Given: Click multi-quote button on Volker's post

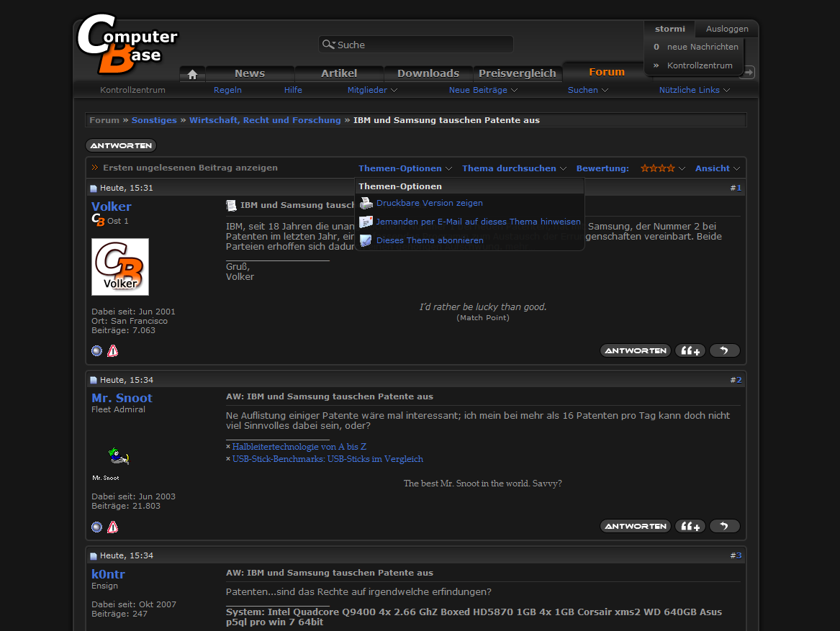Looking at the screenshot, I should coord(690,351).
